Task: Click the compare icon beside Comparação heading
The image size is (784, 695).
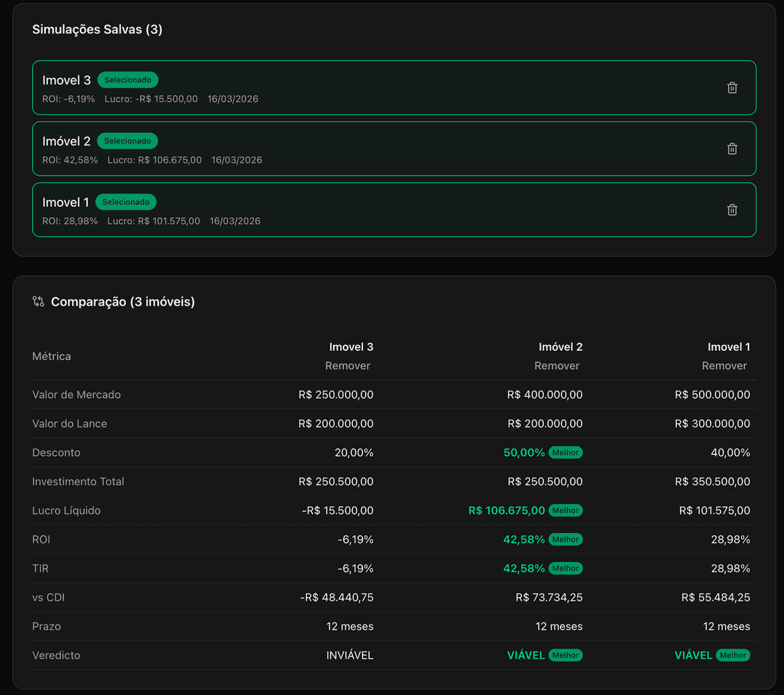Action: point(38,301)
